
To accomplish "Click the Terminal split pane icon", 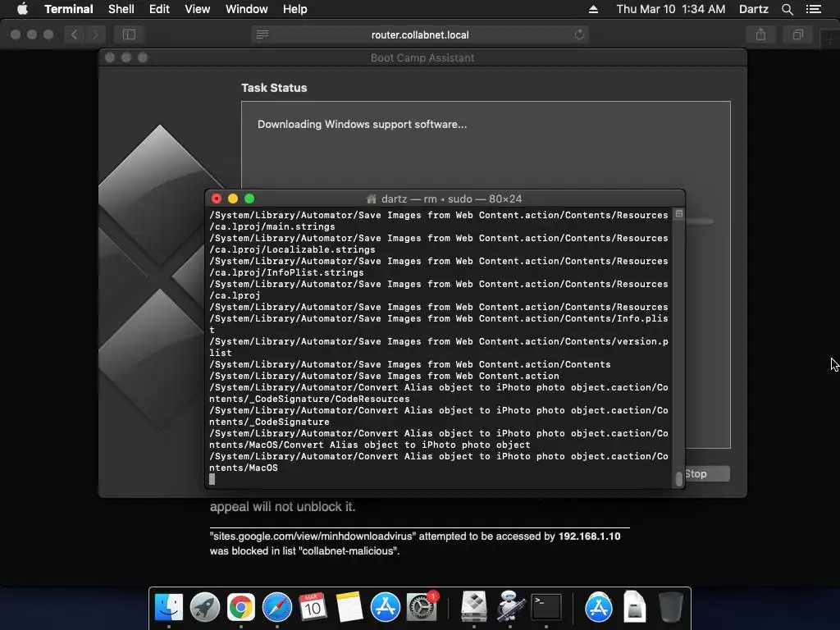I will [x=678, y=214].
